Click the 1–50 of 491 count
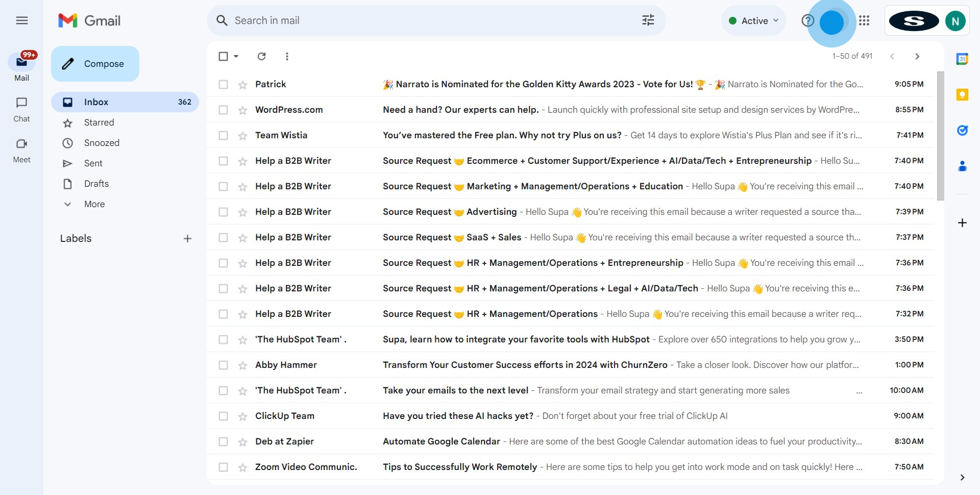The image size is (980, 495). pyautogui.click(x=852, y=56)
